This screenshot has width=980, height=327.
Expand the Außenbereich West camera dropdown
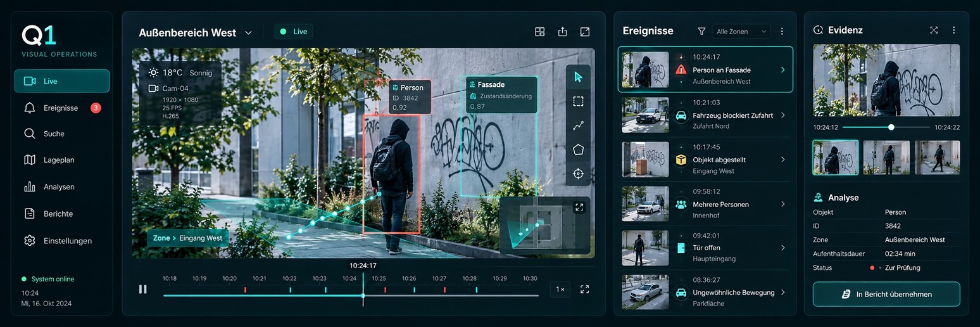[x=248, y=33]
